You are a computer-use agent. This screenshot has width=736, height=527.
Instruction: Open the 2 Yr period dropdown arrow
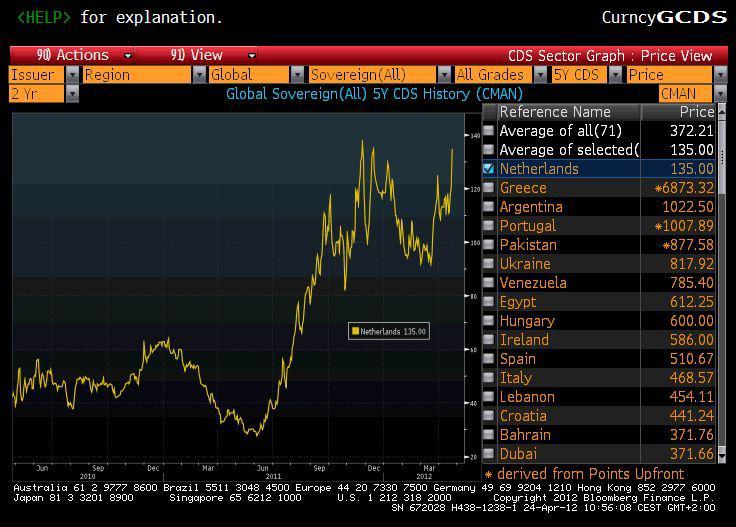coord(72,94)
